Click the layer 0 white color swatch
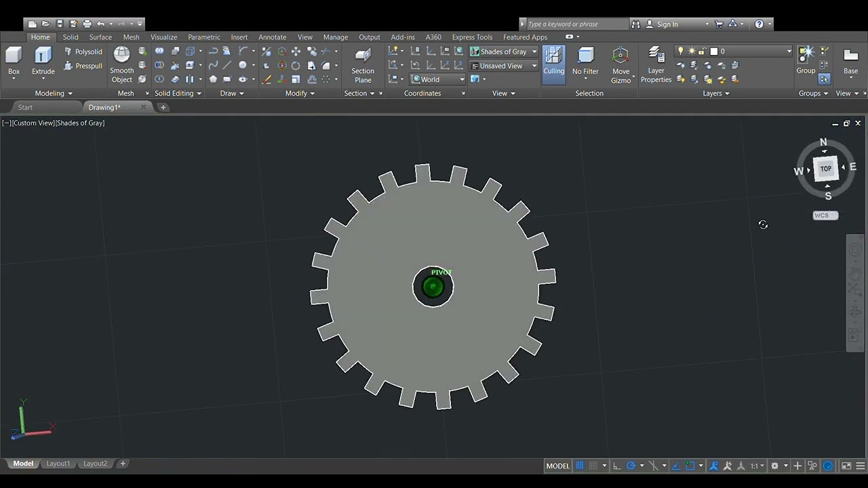868x488 pixels. click(713, 52)
